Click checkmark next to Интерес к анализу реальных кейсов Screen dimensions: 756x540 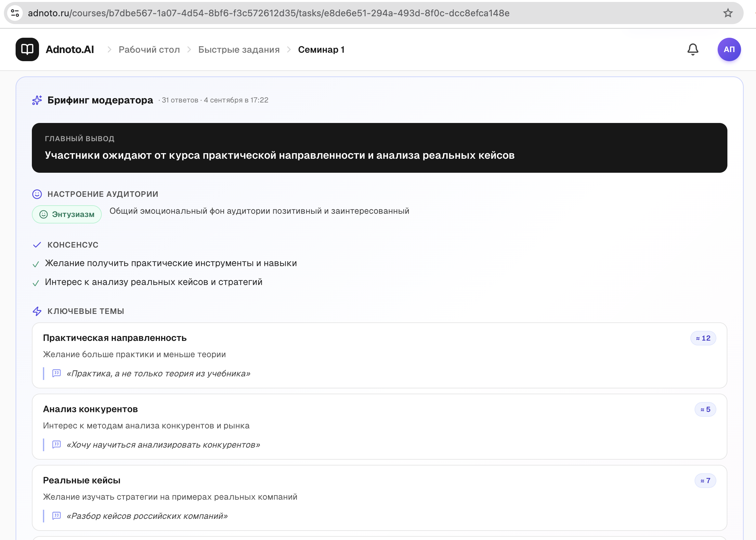pyautogui.click(x=36, y=283)
